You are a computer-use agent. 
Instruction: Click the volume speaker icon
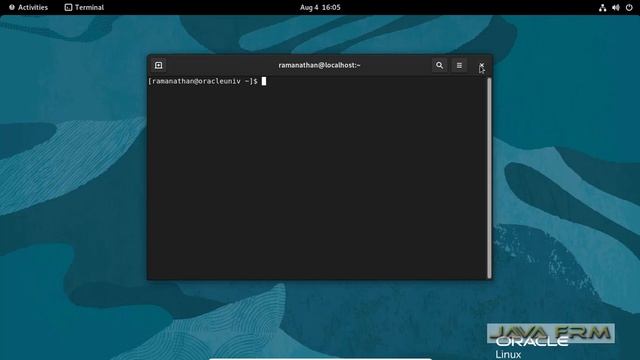coord(616,7)
